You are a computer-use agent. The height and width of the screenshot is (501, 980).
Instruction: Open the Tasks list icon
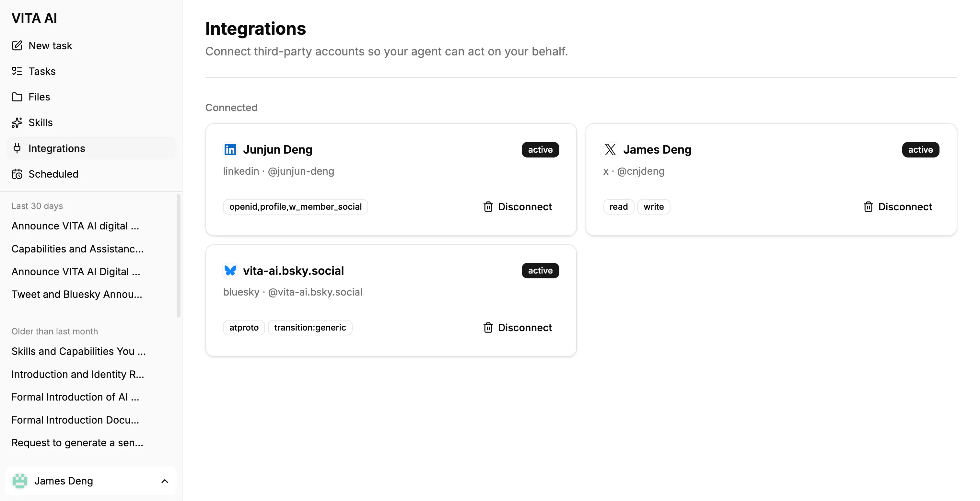click(17, 71)
